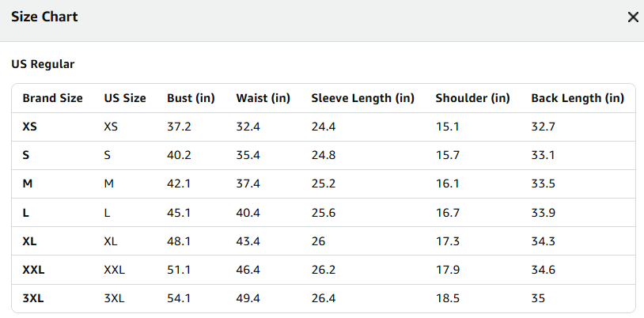The image size is (644, 318).
Task: Select the bold XXL brand size cell
Action: 33,270
